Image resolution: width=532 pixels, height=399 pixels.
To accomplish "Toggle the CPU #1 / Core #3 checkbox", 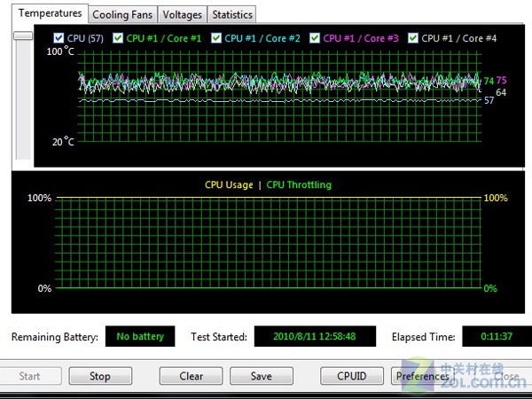I will coord(316,38).
